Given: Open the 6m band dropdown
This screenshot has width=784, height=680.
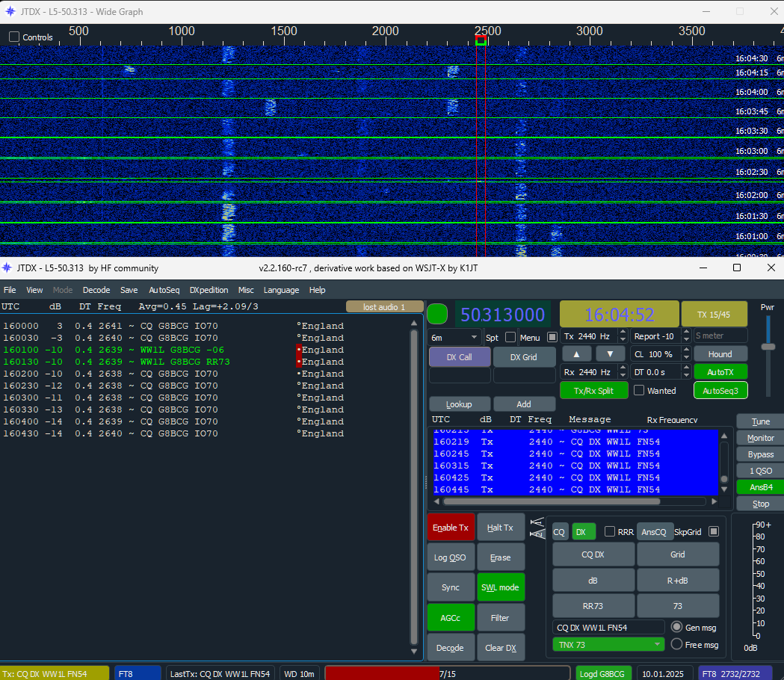Looking at the screenshot, I should pos(454,338).
